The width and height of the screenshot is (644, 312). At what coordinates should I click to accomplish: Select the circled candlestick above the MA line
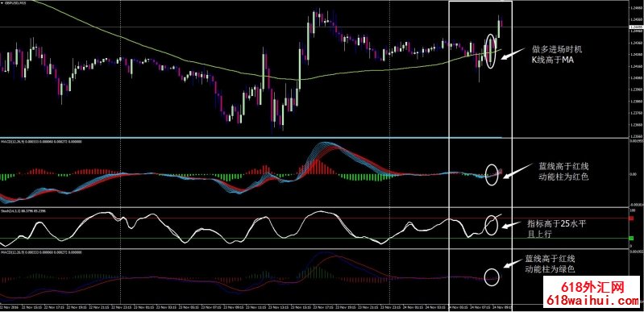491,51
